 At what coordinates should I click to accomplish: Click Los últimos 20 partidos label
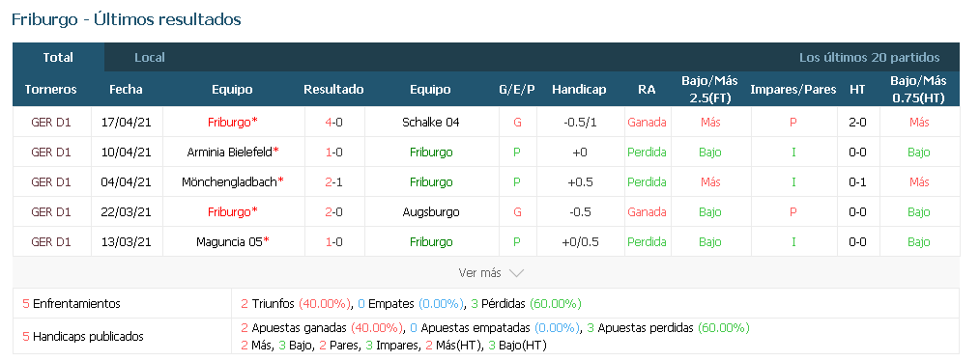point(870,58)
